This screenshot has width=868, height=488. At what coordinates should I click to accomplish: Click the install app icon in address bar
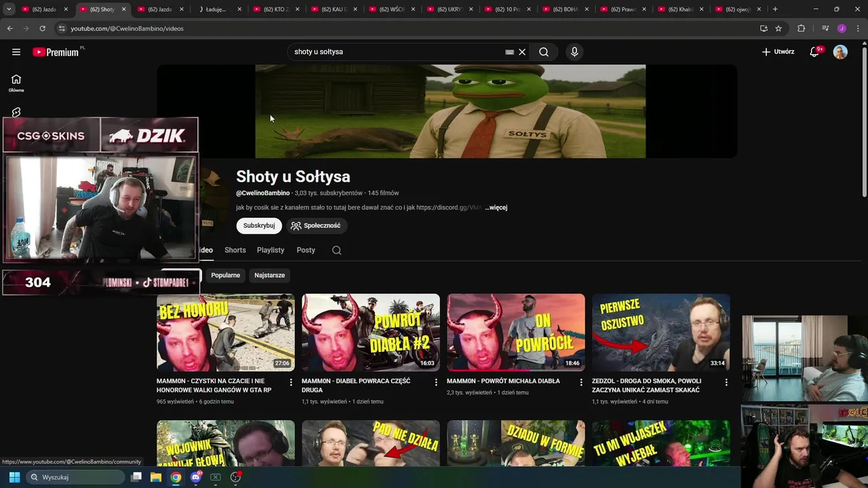pos(764,28)
